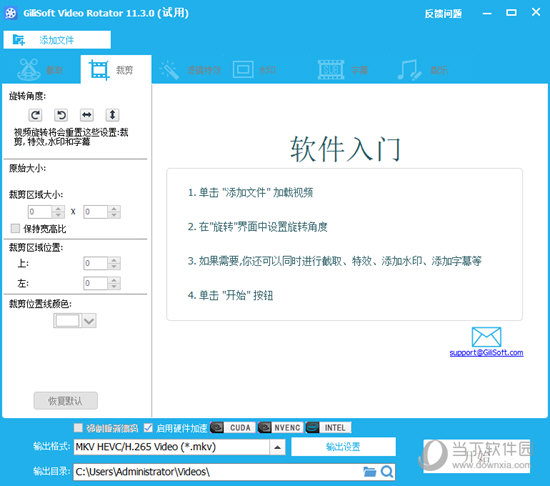Open output directory with magnifier icon
Image resolution: width=550 pixels, height=486 pixels.
pos(387,472)
